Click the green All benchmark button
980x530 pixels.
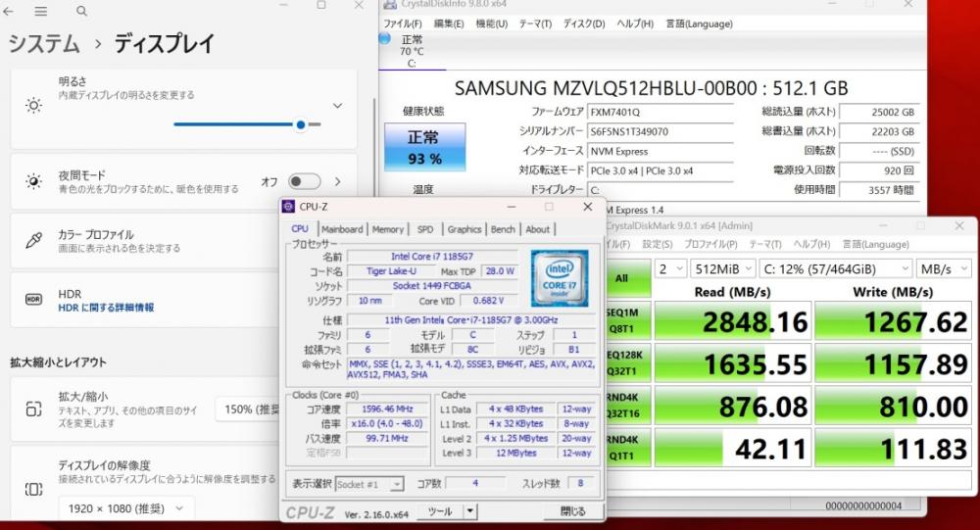pos(621,278)
